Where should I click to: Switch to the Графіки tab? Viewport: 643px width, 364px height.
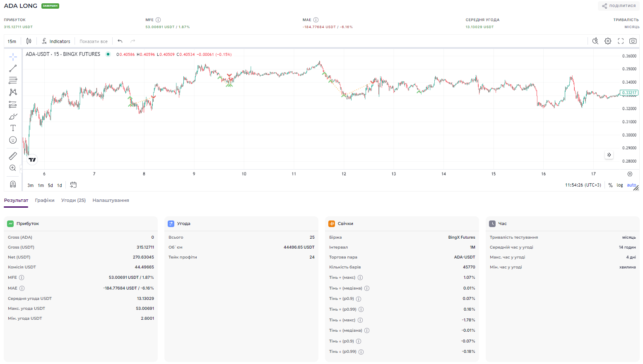(45, 200)
